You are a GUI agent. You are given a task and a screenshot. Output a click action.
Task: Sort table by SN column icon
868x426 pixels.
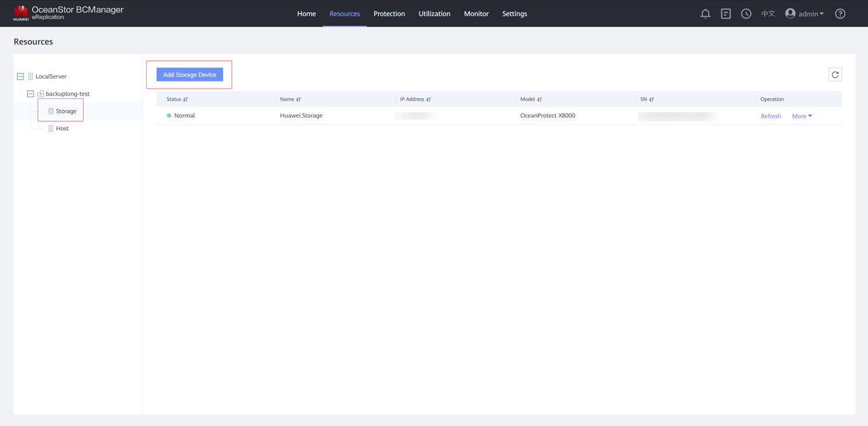(651, 100)
